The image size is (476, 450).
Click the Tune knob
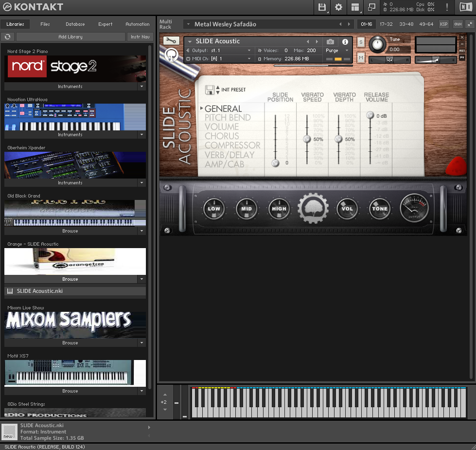pos(377,44)
